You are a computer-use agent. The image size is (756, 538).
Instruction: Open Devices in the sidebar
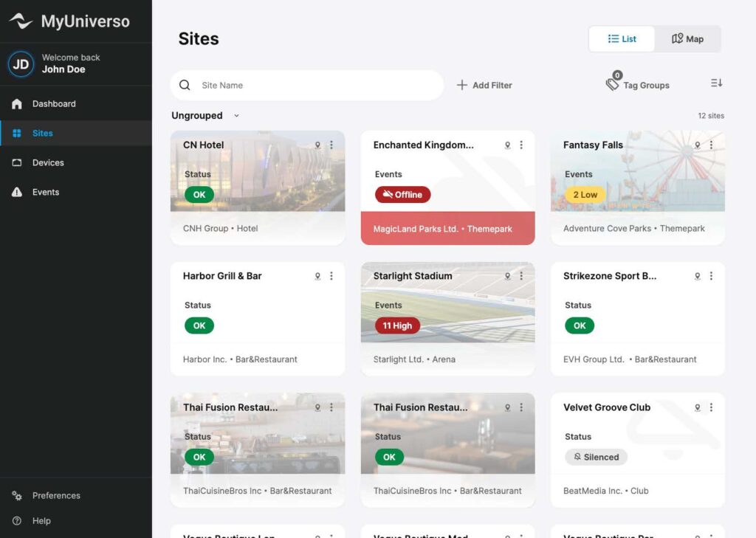[76, 162]
